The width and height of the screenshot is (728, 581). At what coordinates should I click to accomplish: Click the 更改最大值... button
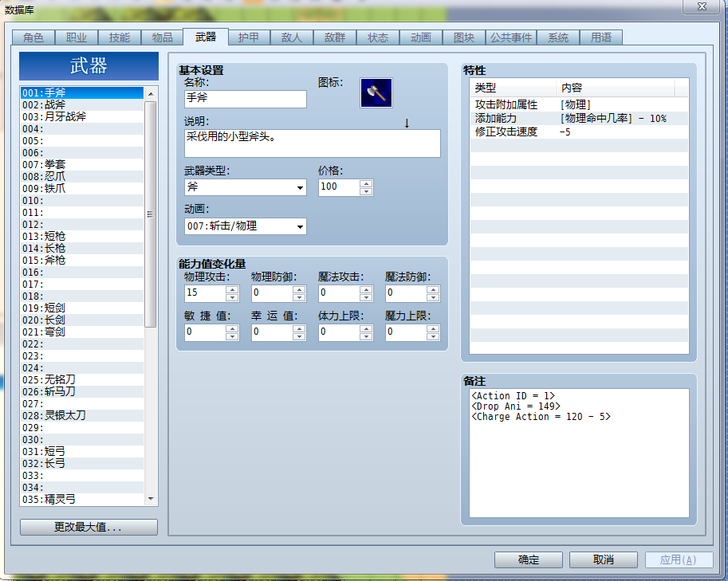point(89,527)
